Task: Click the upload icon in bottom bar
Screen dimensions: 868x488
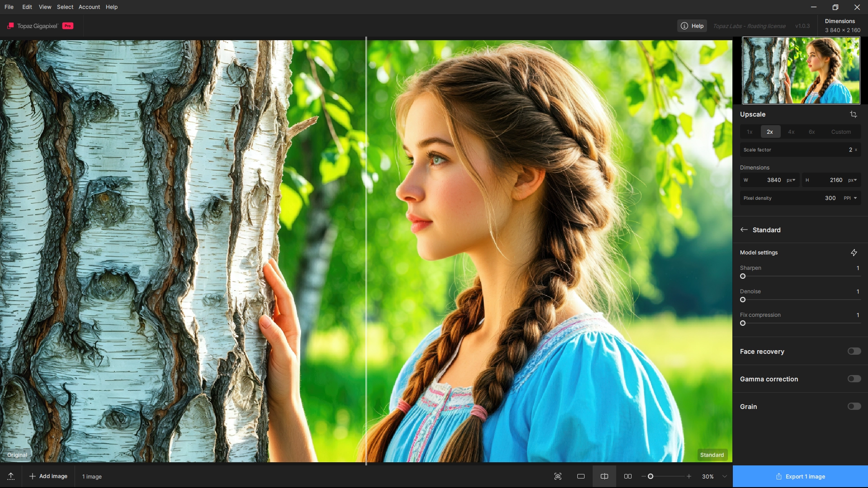Action: 11,476
